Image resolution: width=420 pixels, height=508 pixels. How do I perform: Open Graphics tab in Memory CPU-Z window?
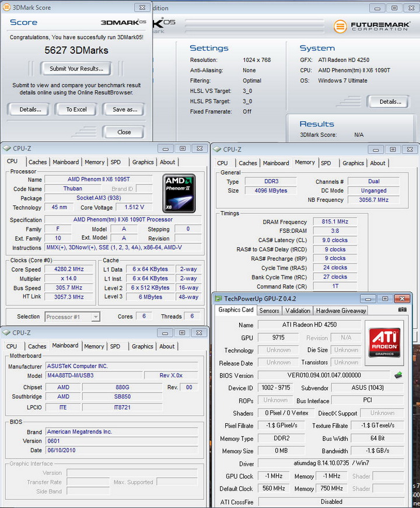(353, 163)
